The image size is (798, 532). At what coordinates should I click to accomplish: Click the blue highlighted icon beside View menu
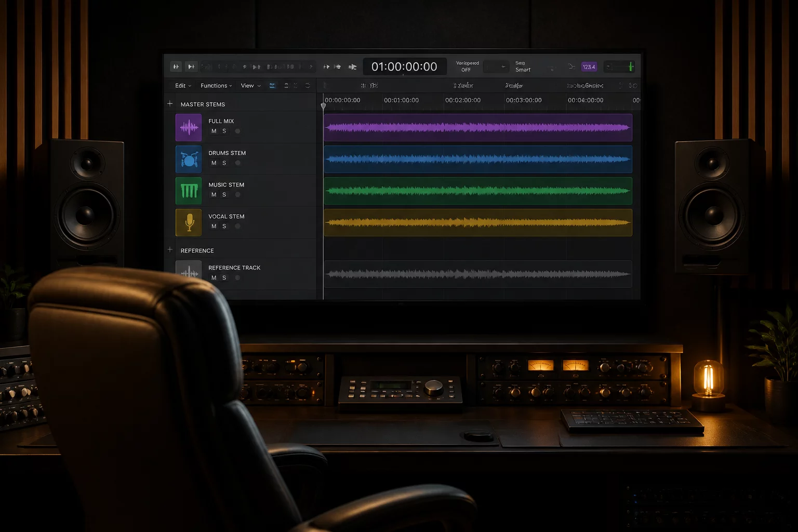click(x=272, y=86)
